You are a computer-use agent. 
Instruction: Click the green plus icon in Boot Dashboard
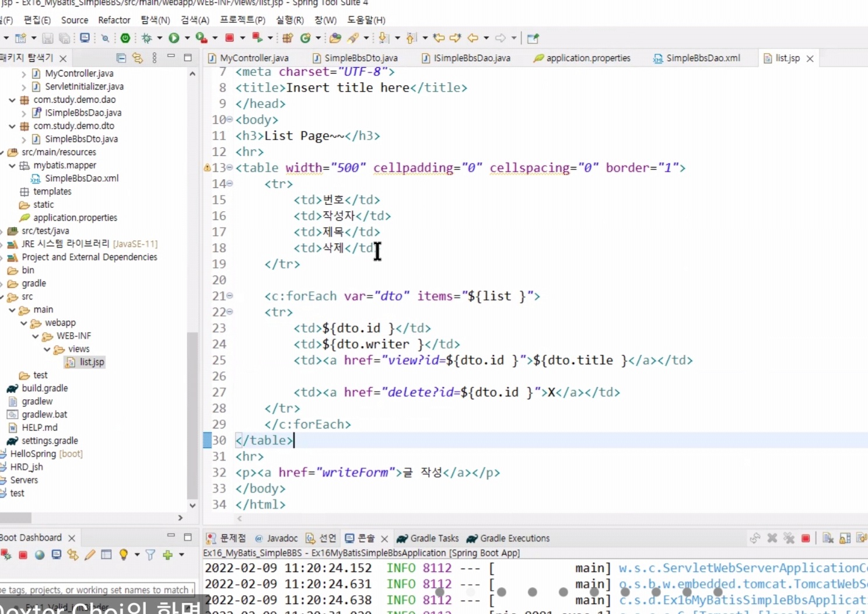point(167,555)
